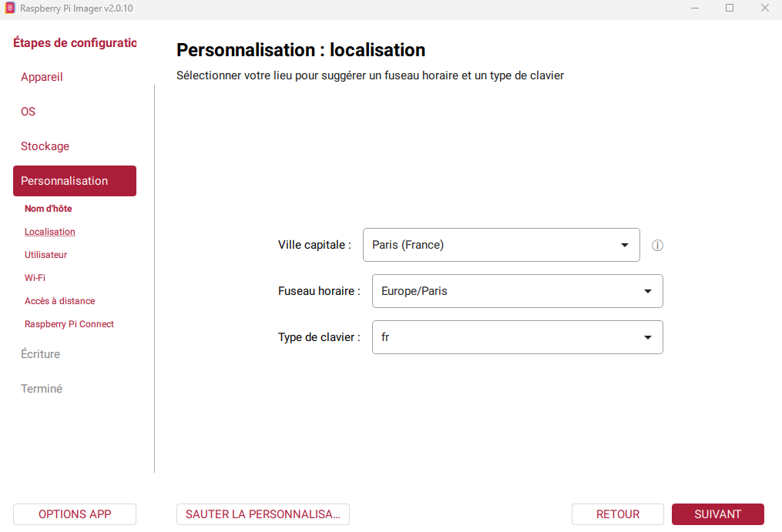Go to the Utilisateur sub-step
782x532 pixels.
tap(46, 254)
